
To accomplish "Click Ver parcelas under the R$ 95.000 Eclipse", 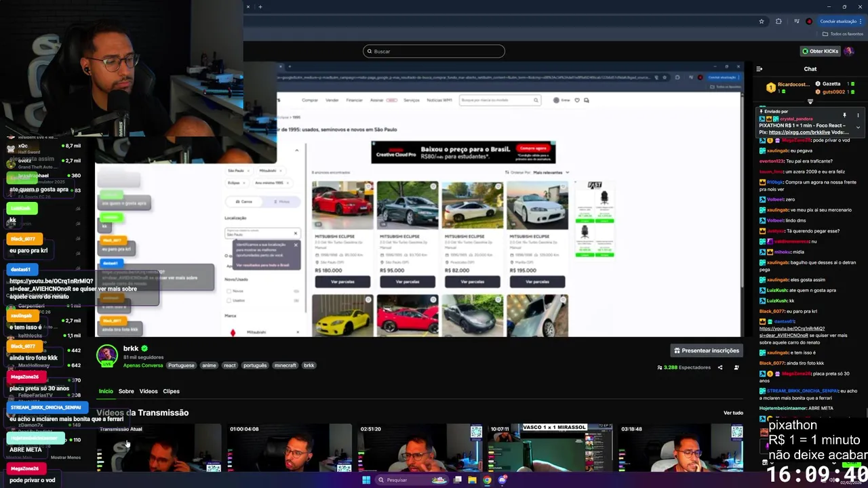I will [x=408, y=281].
